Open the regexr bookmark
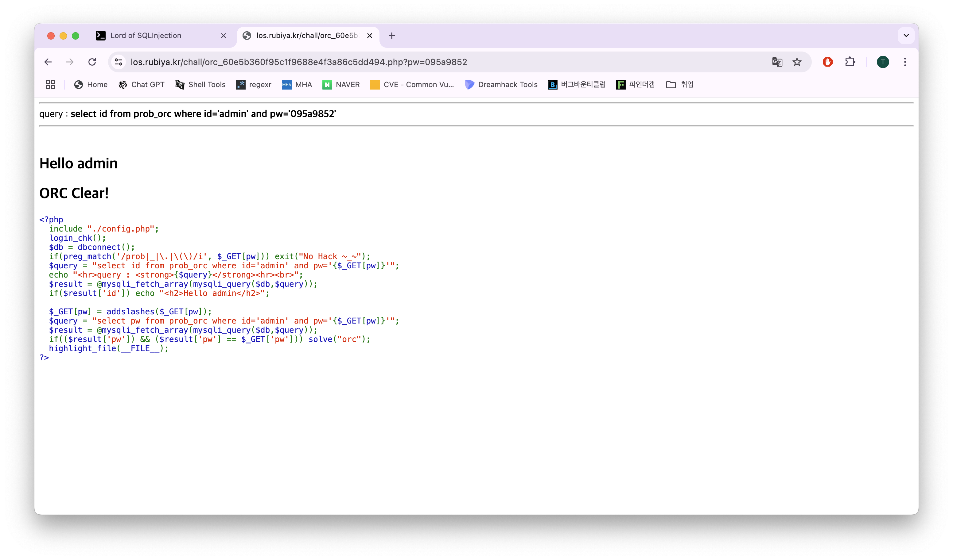Screen dimensions: 953x560 [254, 85]
